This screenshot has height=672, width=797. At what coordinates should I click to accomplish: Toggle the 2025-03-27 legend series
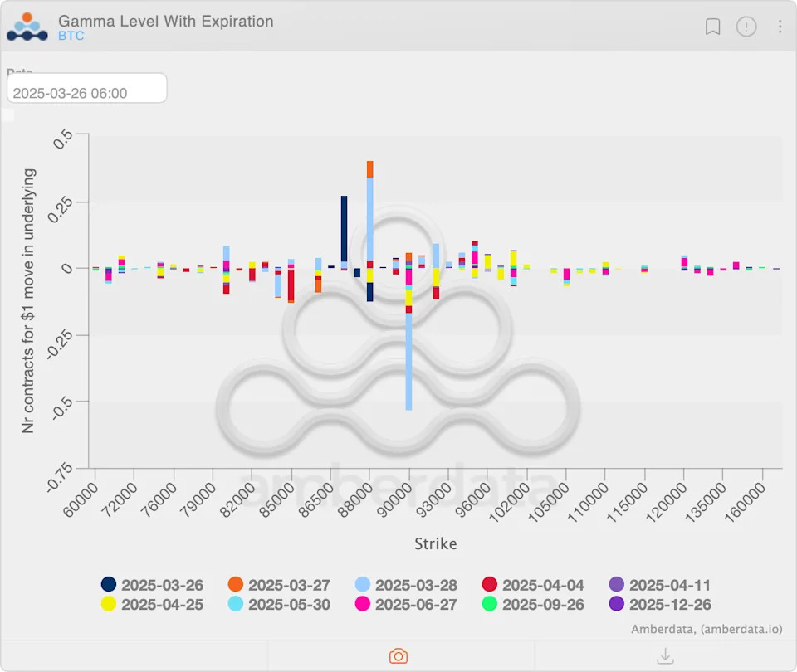point(279,585)
